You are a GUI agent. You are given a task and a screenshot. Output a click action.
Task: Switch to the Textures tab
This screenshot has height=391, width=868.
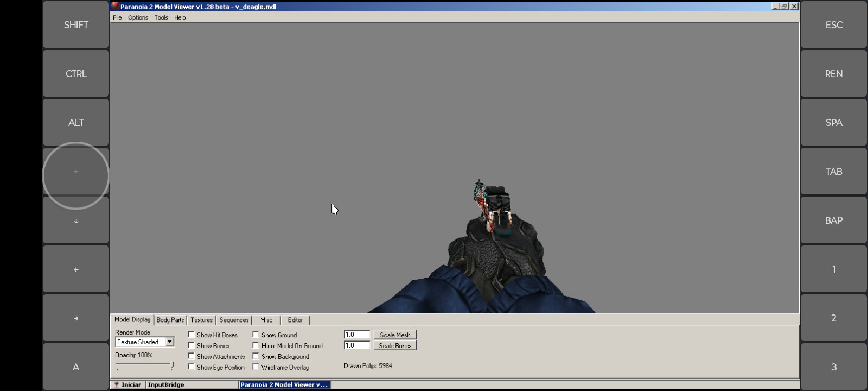[201, 320]
